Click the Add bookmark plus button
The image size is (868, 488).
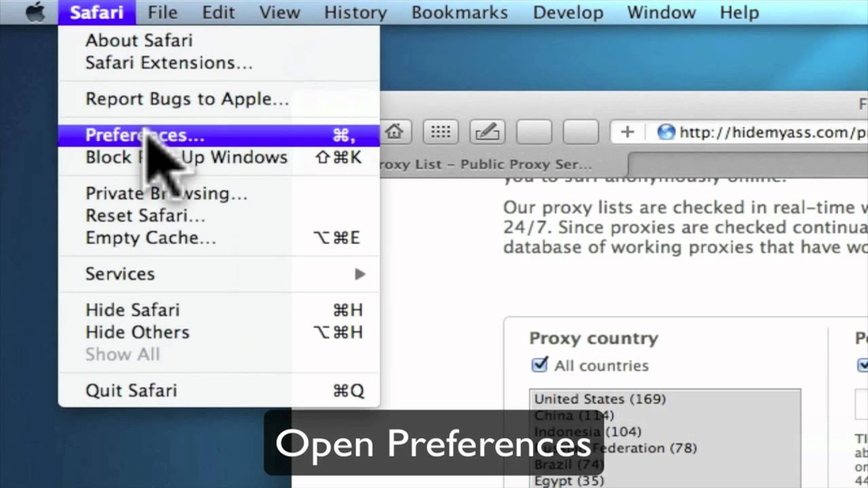point(627,132)
